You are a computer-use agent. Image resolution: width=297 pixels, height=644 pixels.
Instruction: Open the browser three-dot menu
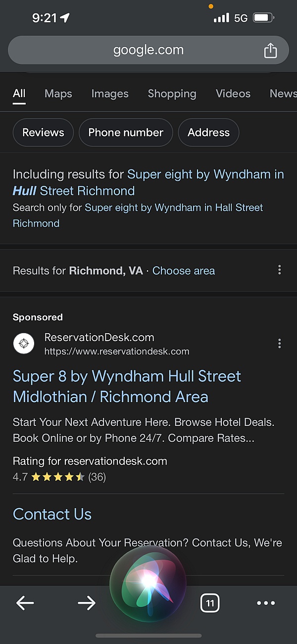coord(266,603)
